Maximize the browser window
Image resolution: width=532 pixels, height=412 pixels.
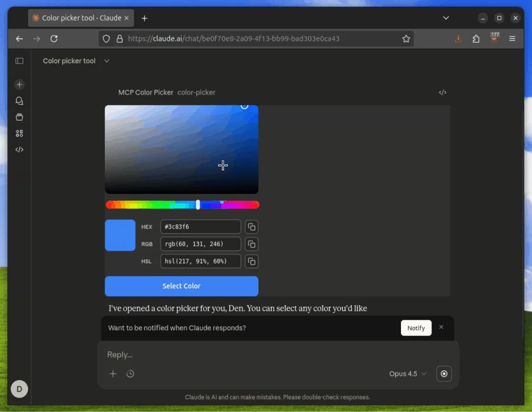[499, 18]
